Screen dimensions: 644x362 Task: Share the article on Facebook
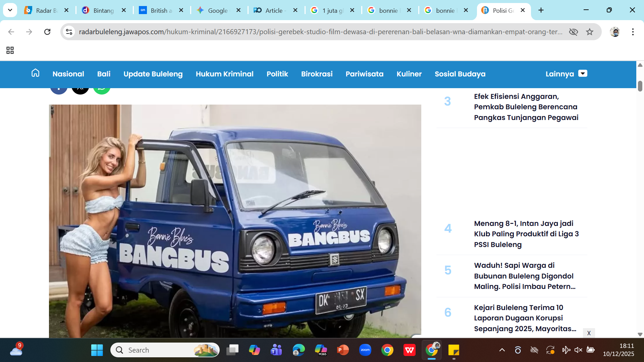click(59, 91)
